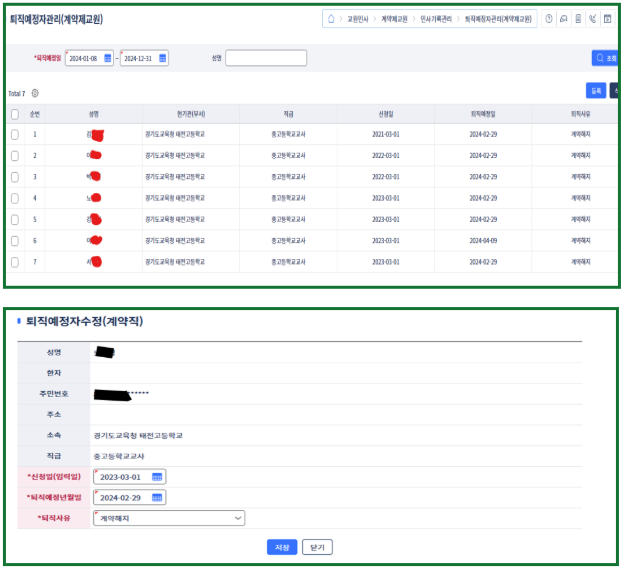
Task: Click the blue 등록 button
Action: tap(596, 91)
